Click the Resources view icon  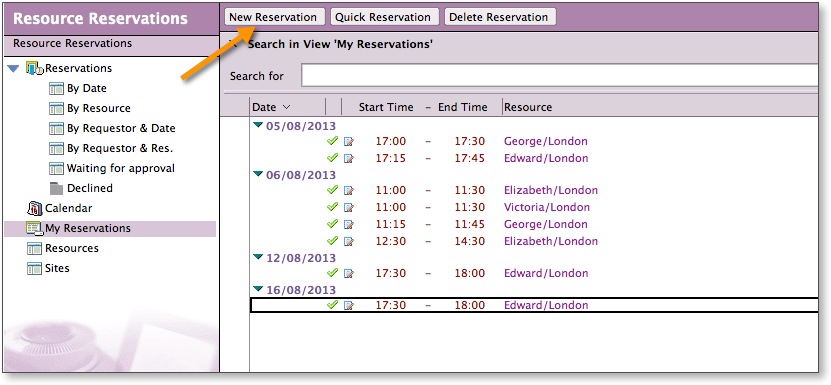coord(34,248)
